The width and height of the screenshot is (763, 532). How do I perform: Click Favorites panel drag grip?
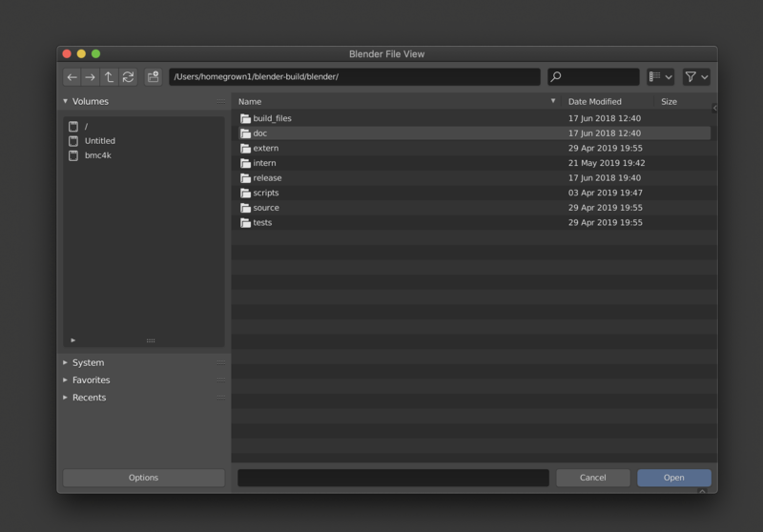pyautogui.click(x=221, y=380)
